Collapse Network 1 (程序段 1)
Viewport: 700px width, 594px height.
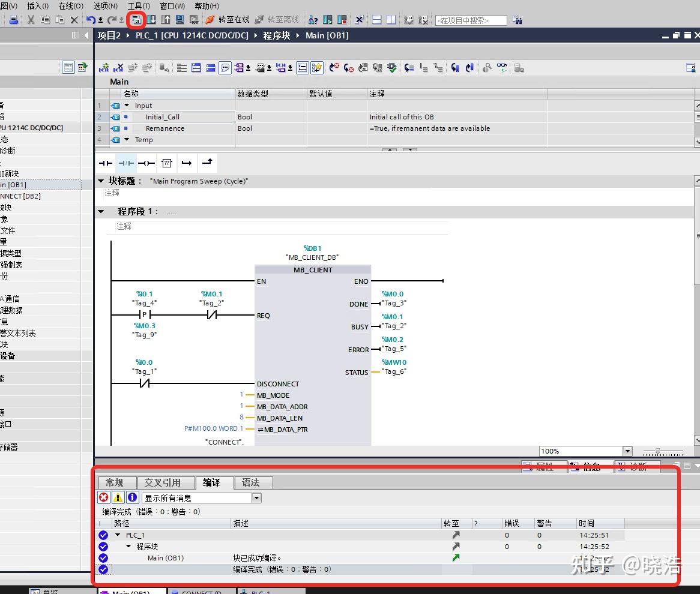[x=101, y=212]
